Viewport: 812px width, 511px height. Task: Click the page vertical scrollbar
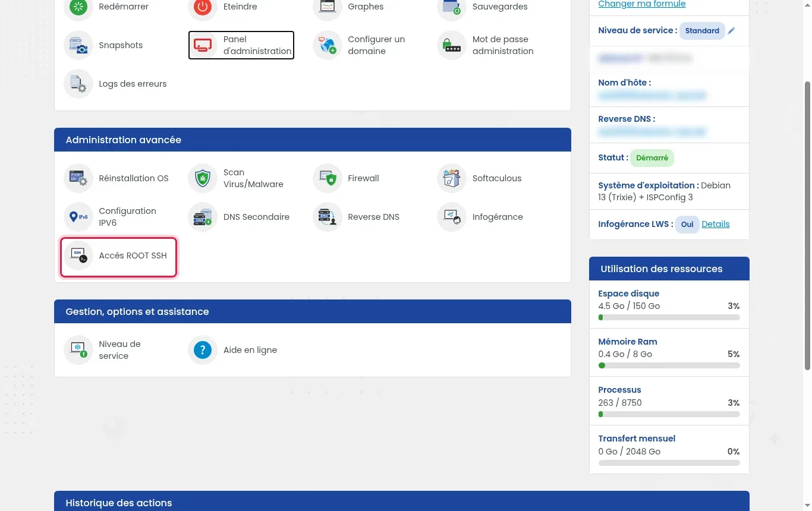point(807,226)
